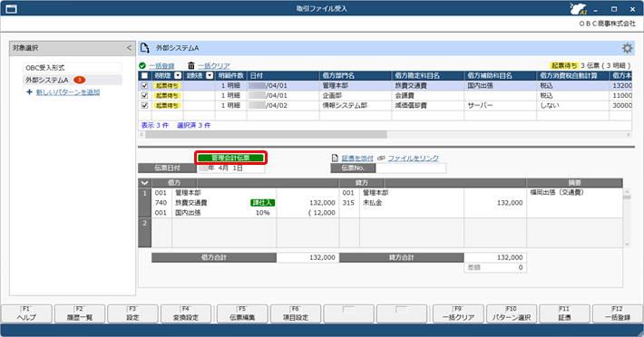Click the 借方部門名 column header
Viewport: 644px width, 337px height.
[356, 75]
